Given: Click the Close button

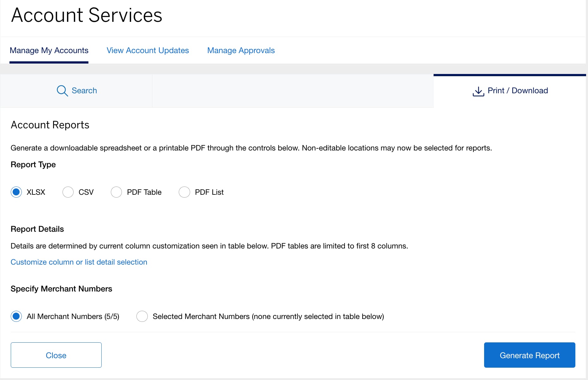Looking at the screenshot, I should 56,355.
